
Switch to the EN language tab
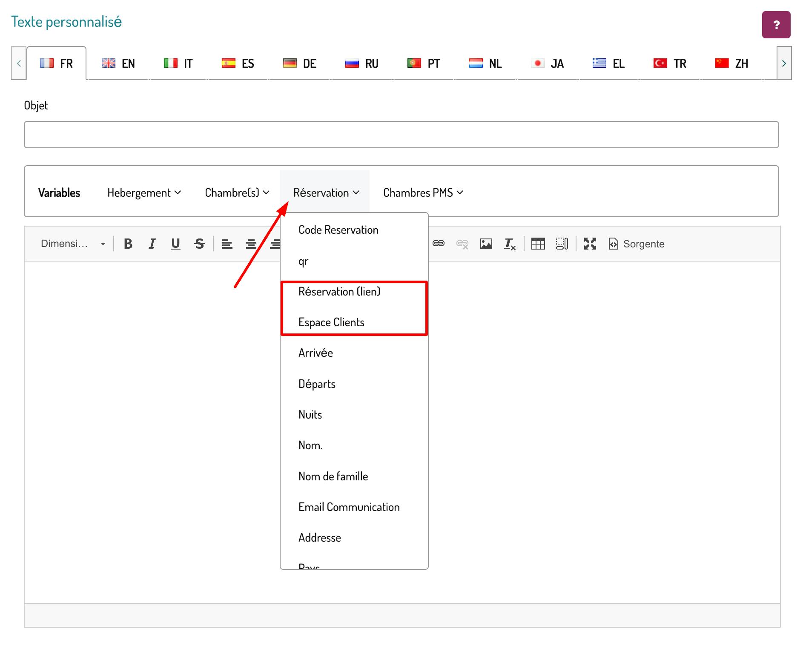click(x=118, y=63)
